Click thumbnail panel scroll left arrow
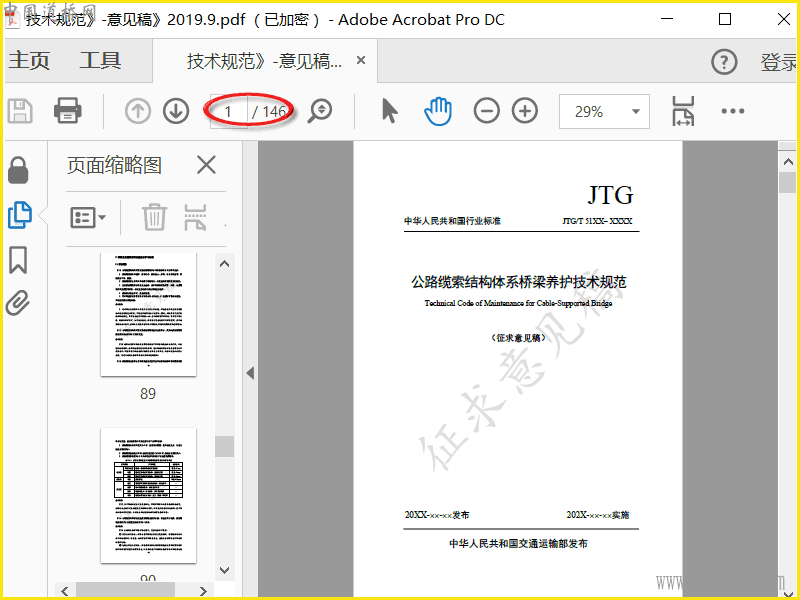Viewport: 800px width, 600px height. (x=65, y=591)
